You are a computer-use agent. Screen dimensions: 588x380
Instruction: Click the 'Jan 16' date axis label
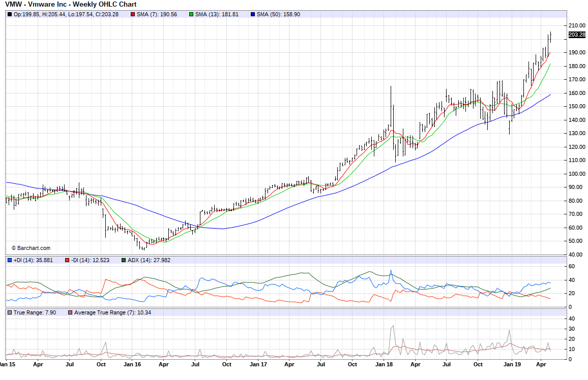132,364
